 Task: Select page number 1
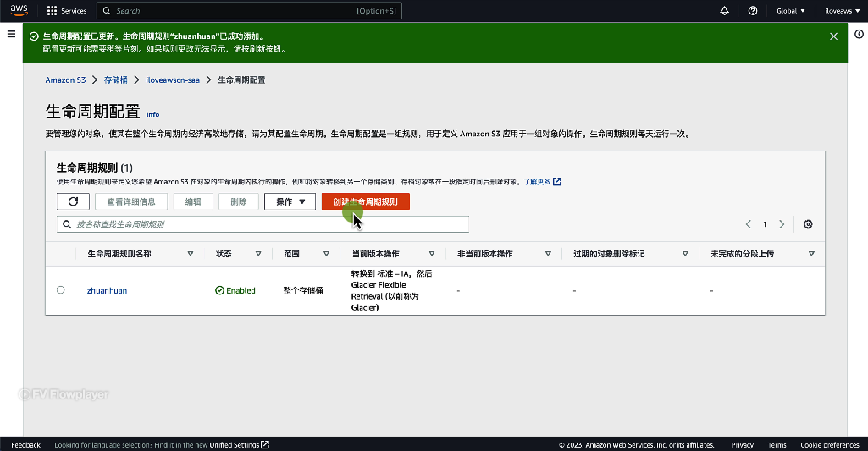click(x=765, y=224)
